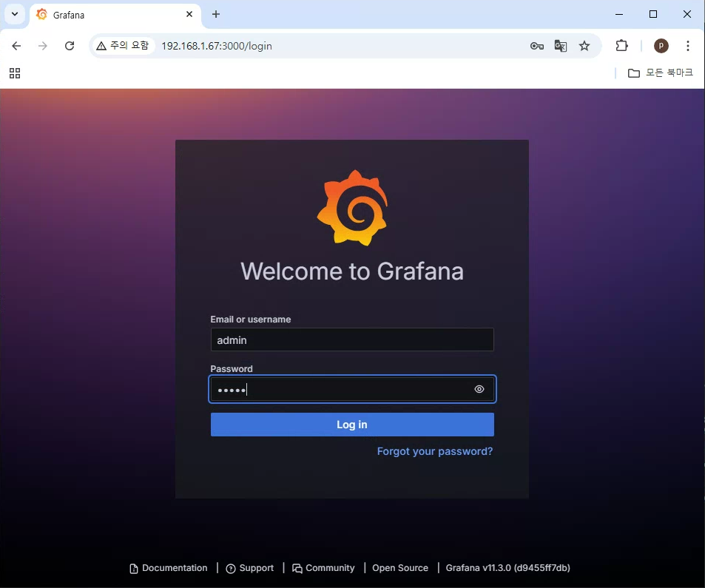Viewport: 705px width, 588px height.
Task: Open the Community footer link
Action: click(x=324, y=568)
